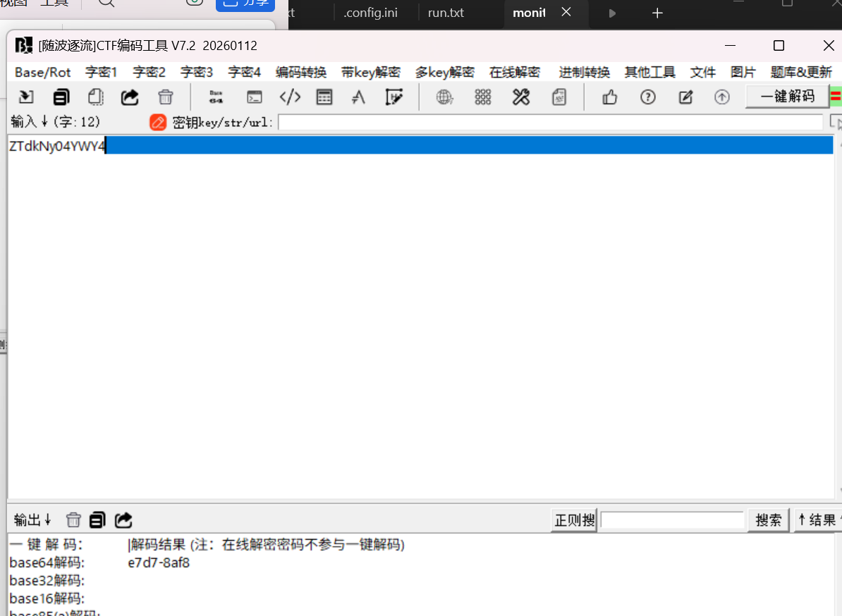Open the 字密1 menu
The image size is (842, 616).
pyautogui.click(x=101, y=73)
